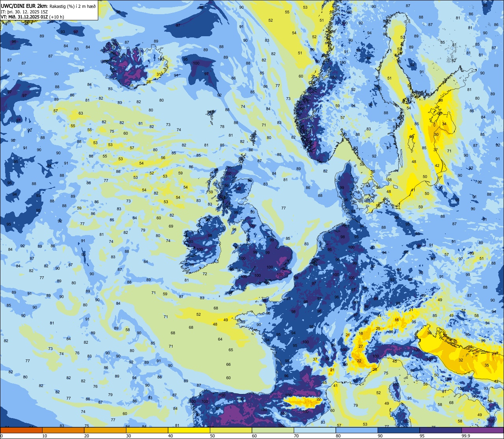Click the '50' legend tick label

[x=212, y=436]
